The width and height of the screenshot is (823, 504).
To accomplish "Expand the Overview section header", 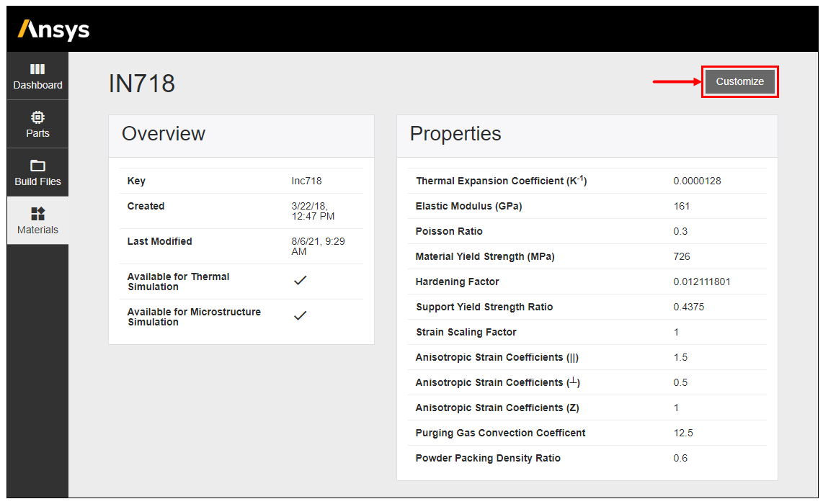I will click(x=164, y=134).
